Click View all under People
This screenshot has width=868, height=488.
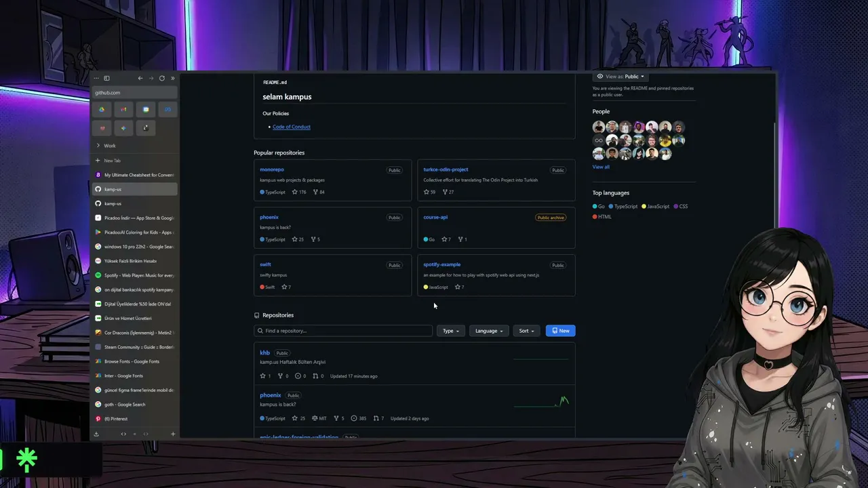pyautogui.click(x=601, y=167)
